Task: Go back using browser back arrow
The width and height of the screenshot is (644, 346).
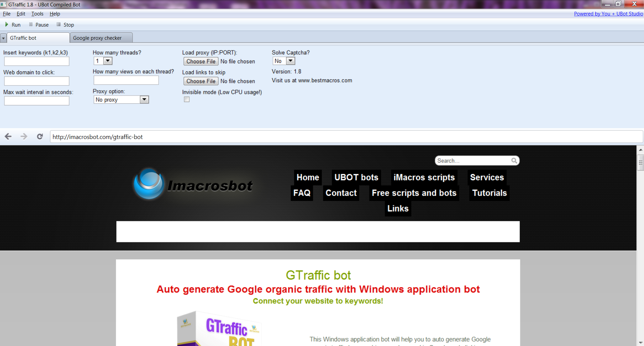Action: coord(8,136)
